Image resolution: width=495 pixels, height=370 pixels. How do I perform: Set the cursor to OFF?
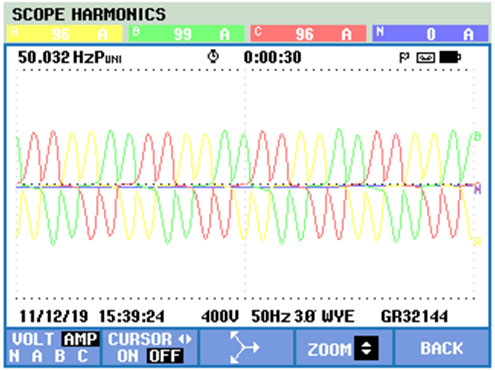165,356
